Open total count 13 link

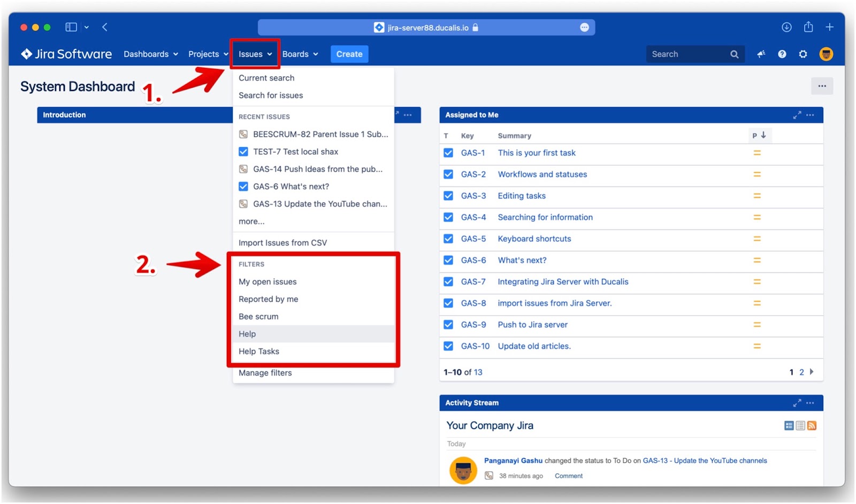pos(478,372)
